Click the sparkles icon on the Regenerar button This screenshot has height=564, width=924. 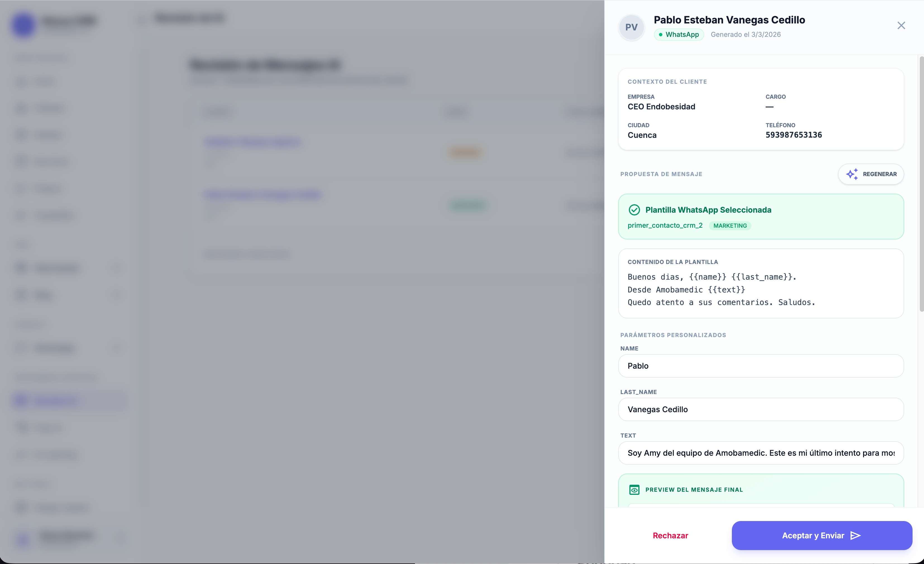pos(852,174)
